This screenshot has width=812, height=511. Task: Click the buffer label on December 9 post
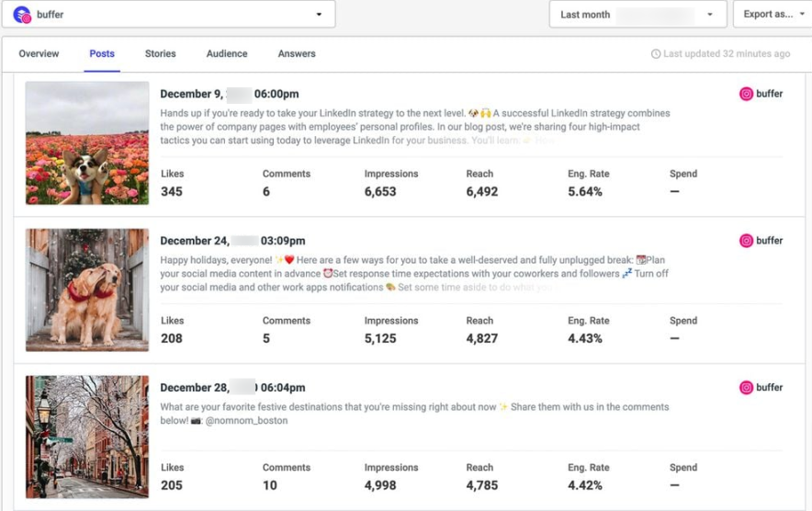[x=770, y=94]
